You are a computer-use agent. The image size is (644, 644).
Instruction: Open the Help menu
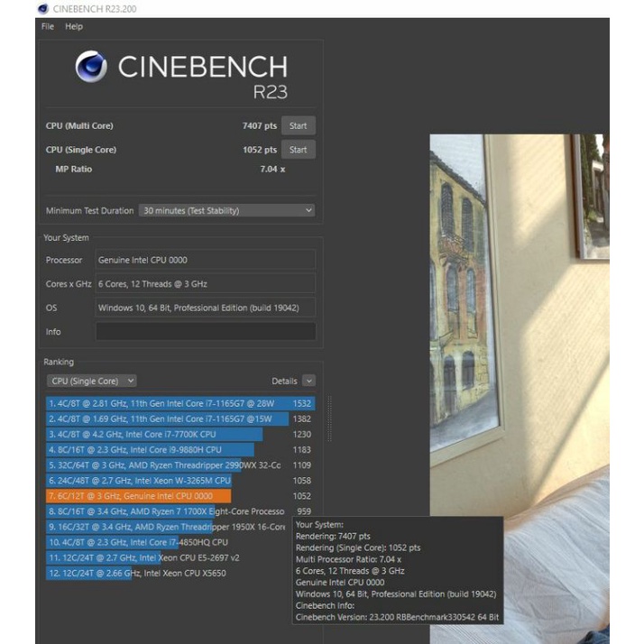[74, 26]
